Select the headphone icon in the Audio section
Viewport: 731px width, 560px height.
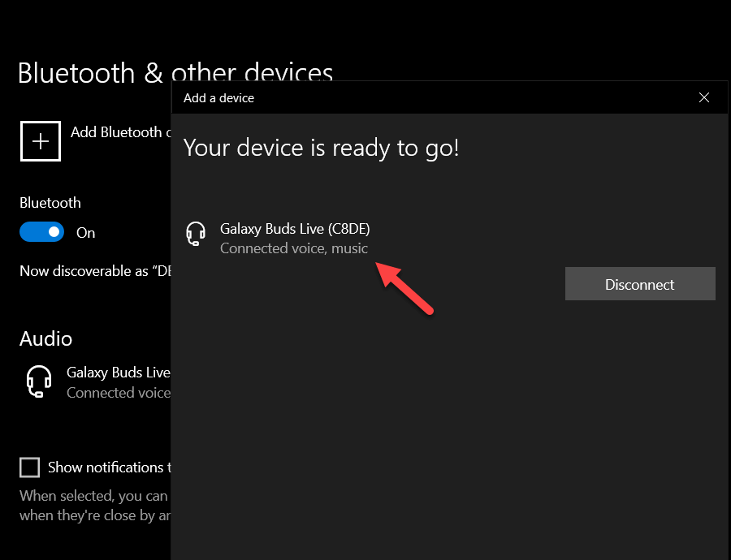pos(39,381)
